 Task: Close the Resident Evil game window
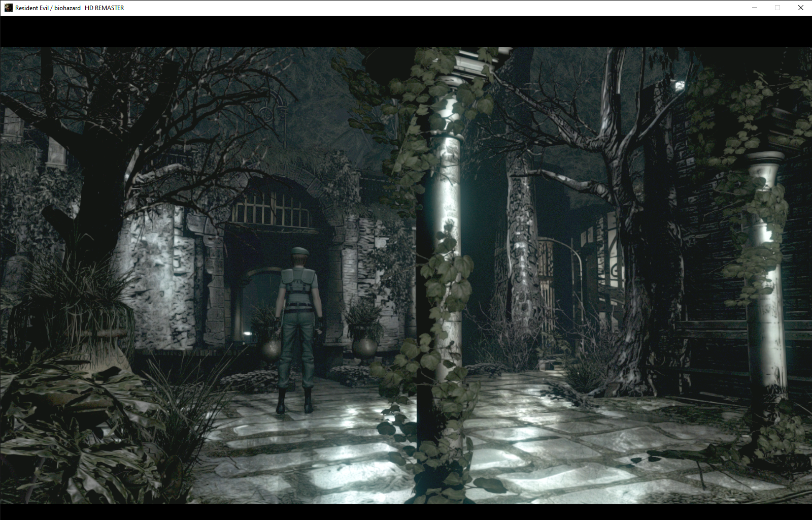801,8
